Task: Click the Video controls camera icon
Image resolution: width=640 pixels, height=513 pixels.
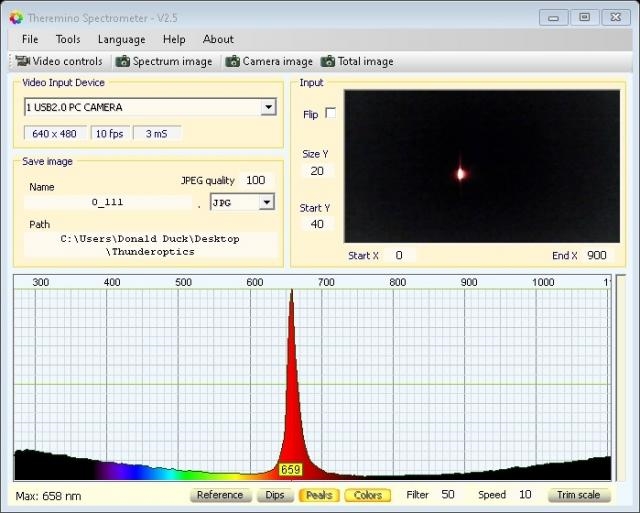Action: tap(22, 62)
